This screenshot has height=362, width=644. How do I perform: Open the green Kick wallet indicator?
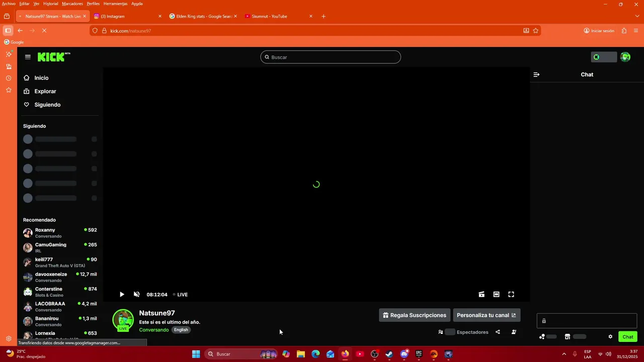604,57
